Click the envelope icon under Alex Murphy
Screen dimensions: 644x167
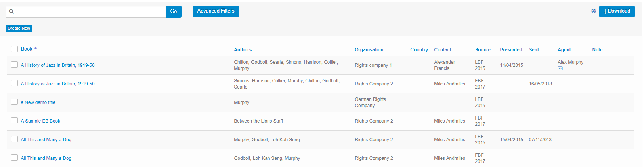tap(560, 68)
